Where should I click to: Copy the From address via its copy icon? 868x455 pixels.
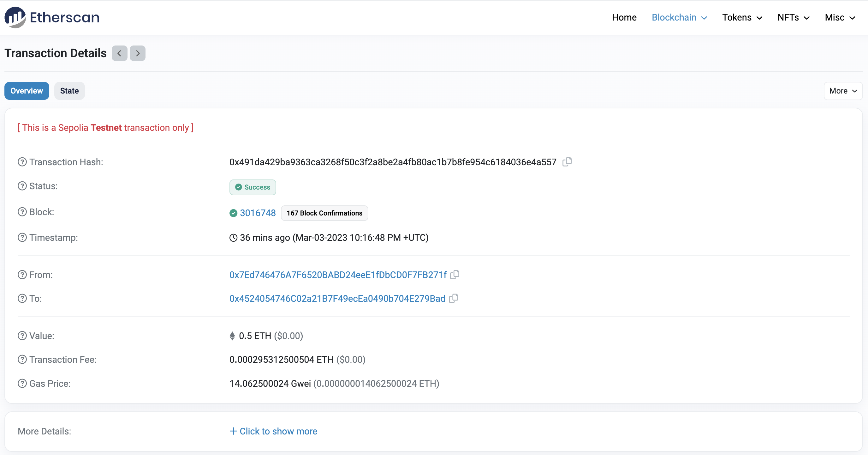pyautogui.click(x=455, y=275)
